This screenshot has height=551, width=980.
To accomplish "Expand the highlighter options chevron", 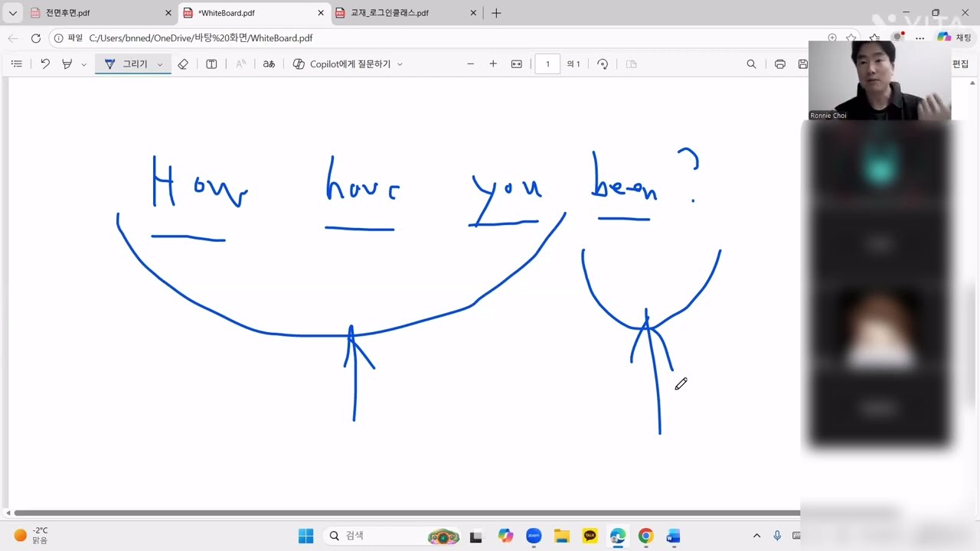I will tap(83, 64).
